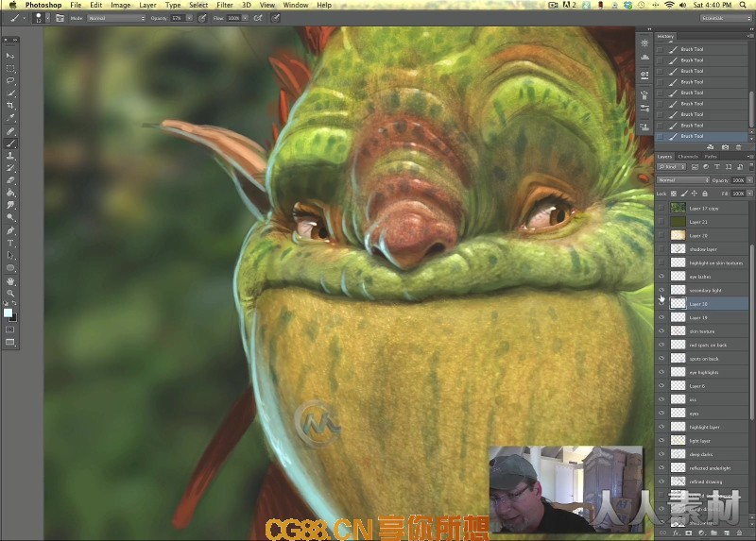Viewport: 756px width, 541px height.
Task: Click the background color swatch
Action: pyautogui.click(x=13, y=318)
